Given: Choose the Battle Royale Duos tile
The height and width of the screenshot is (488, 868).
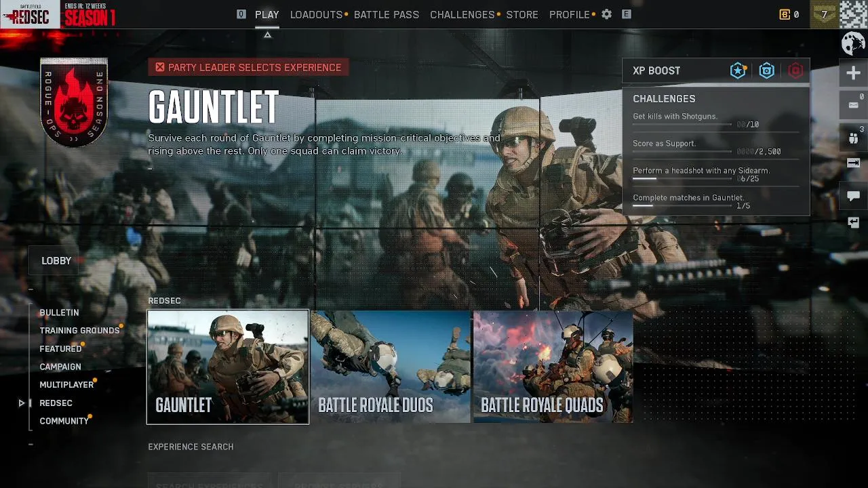Looking at the screenshot, I should pos(391,367).
